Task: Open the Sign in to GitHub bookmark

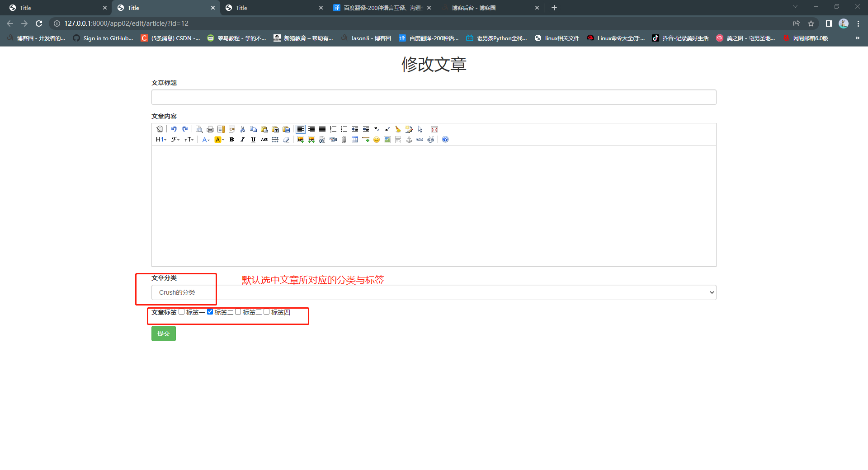Action: point(104,38)
